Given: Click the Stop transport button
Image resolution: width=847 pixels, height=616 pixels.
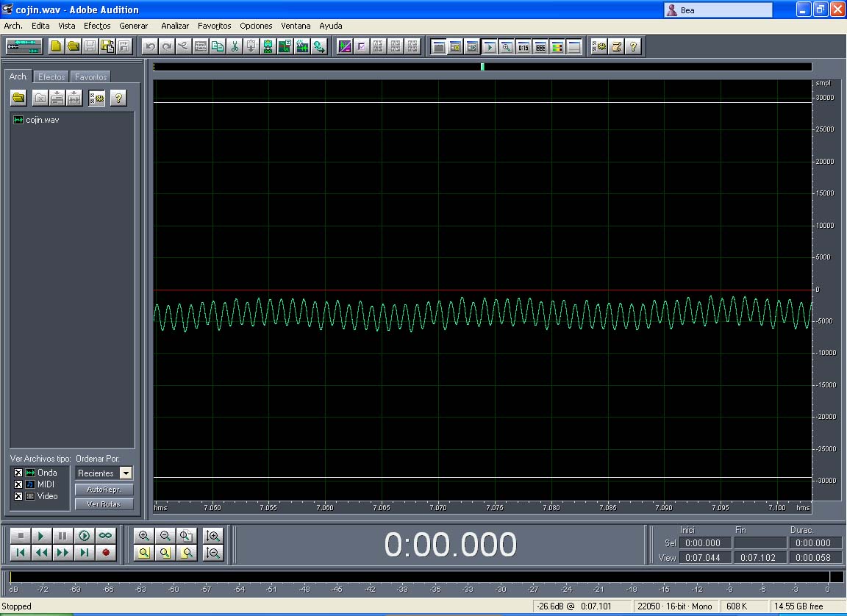Looking at the screenshot, I should (21, 536).
